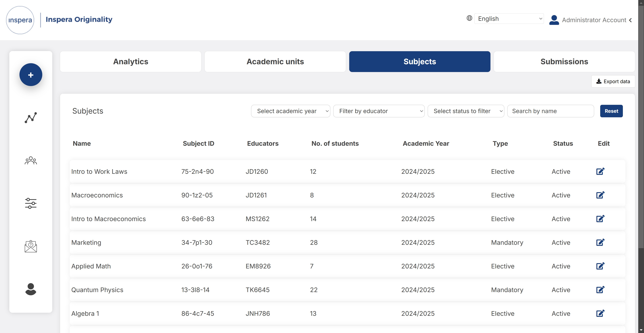Click the Algebra 1 name cell
Screen dimensions: 644x333
85,314
